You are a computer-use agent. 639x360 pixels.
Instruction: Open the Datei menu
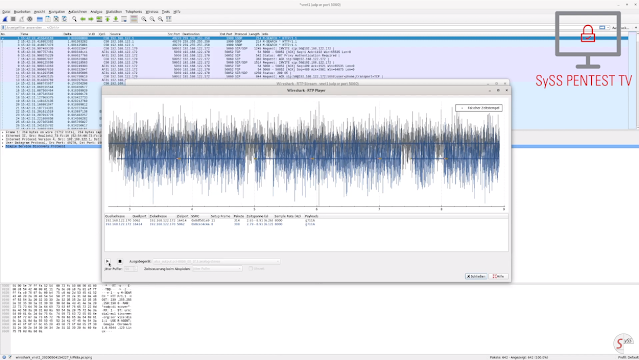click(6, 12)
